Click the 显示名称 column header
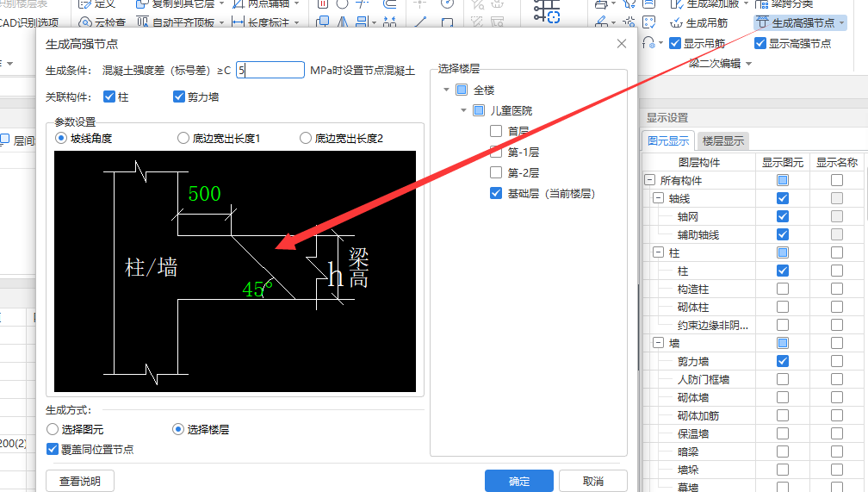 [837, 162]
